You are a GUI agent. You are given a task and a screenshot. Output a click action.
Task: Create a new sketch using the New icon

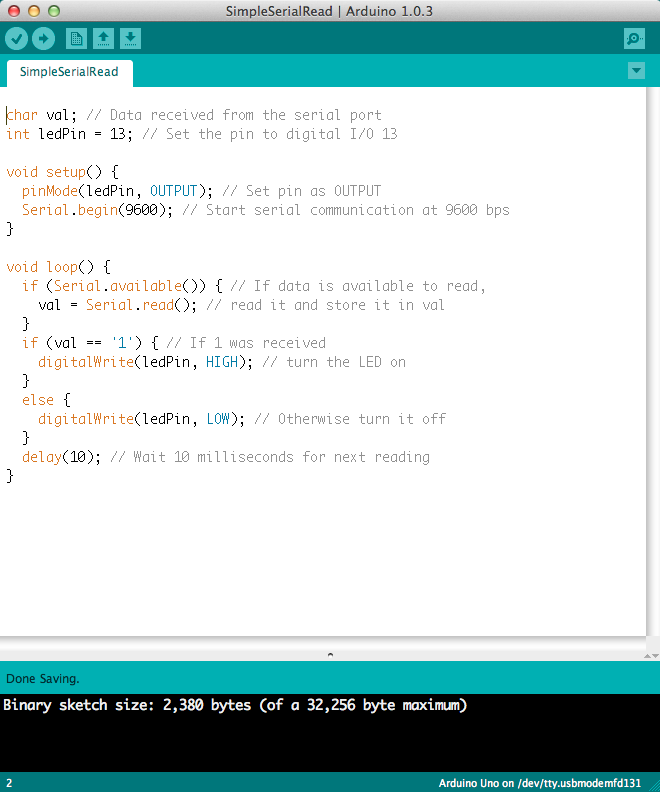pyautogui.click(x=76, y=39)
